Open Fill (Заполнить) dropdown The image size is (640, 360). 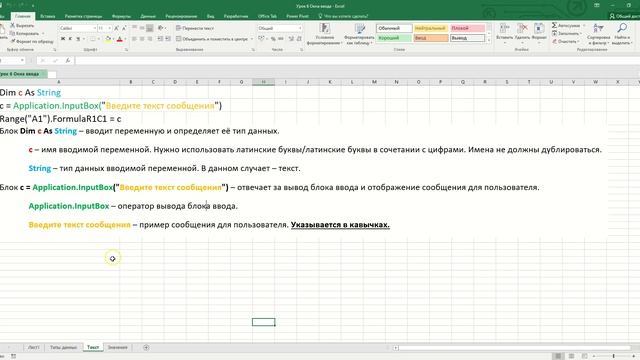coord(567,33)
